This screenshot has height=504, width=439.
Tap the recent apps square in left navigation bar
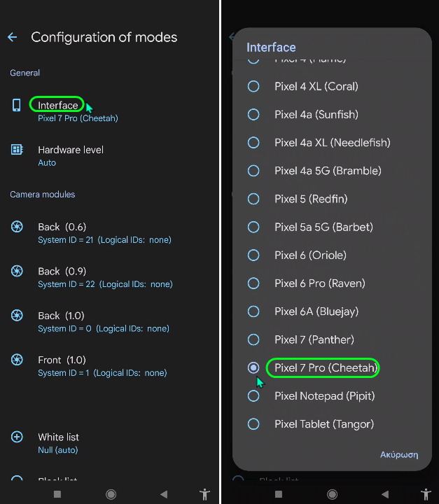[57, 494]
